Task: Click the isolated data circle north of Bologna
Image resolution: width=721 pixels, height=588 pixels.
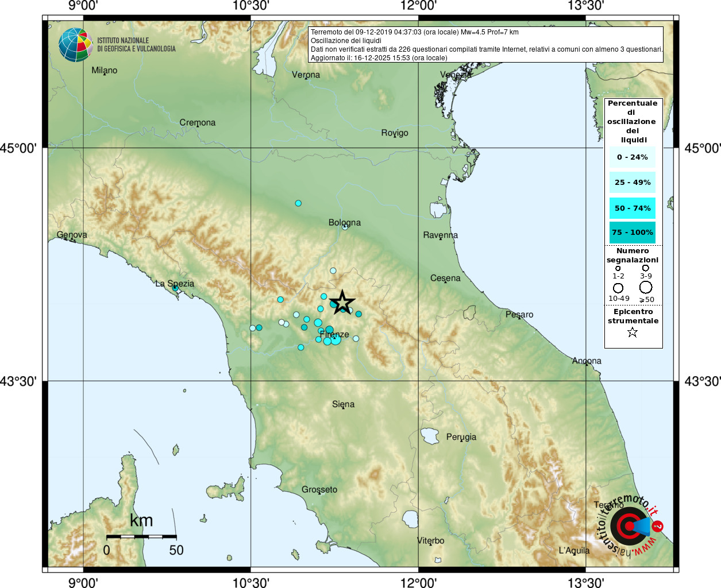Action: pos(298,203)
